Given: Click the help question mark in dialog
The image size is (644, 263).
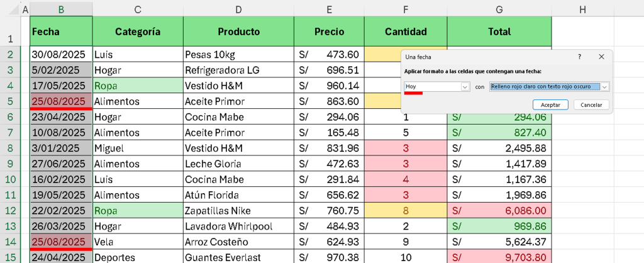Looking at the screenshot, I should point(579,57).
